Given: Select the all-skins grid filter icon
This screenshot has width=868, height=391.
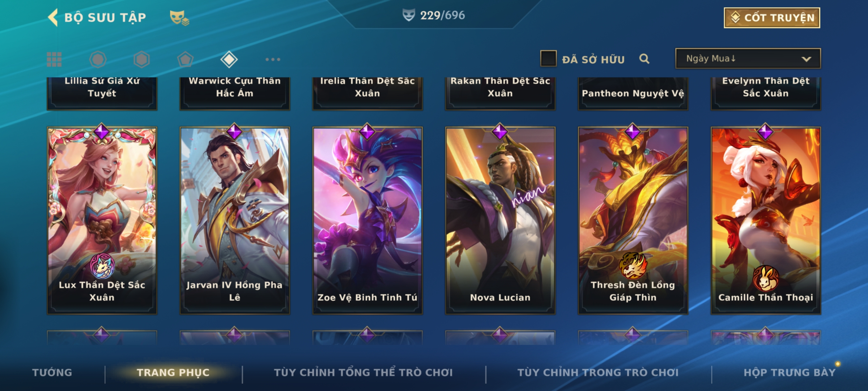Looking at the screenshot, I should [54, 59].
